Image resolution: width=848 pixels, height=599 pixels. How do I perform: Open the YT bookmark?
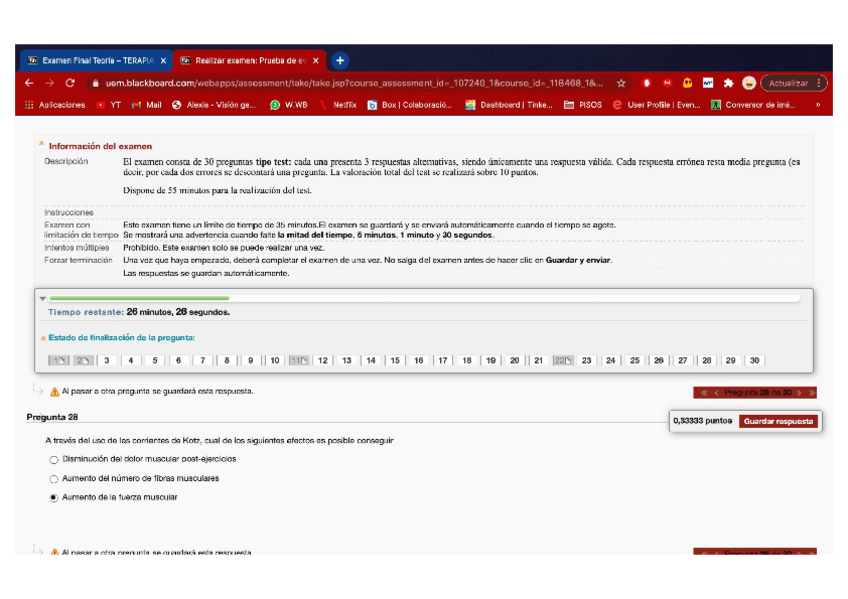(x=109, y=104)
